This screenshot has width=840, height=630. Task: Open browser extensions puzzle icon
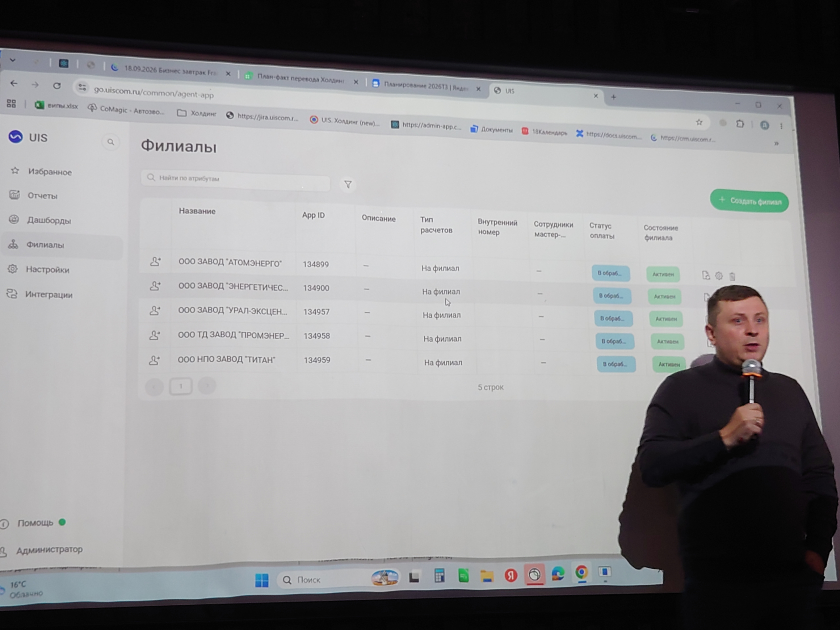[740, 124]
